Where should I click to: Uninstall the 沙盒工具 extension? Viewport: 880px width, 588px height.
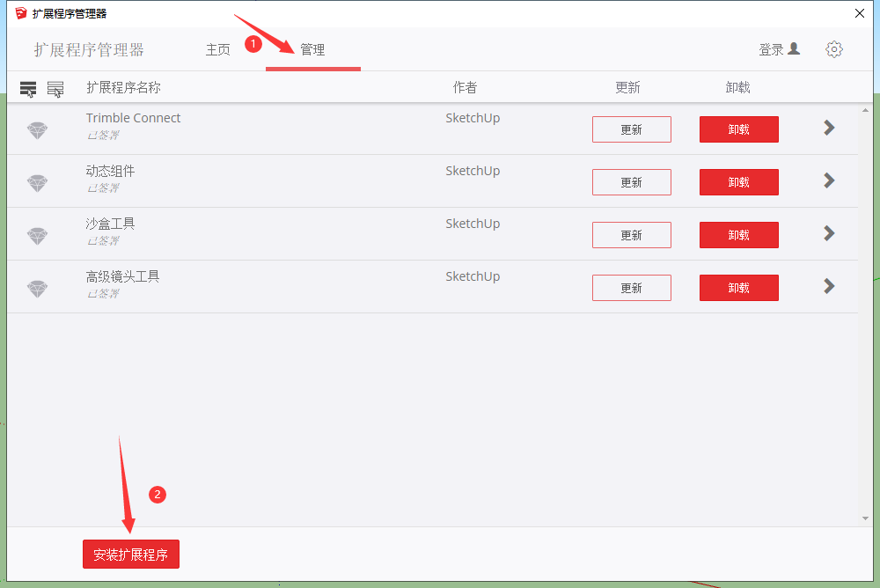coord(738,235)
